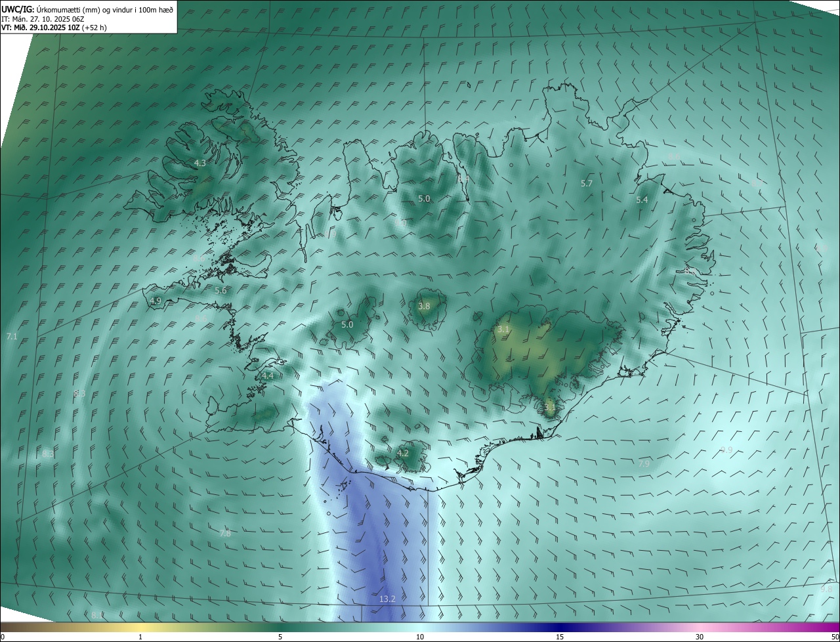Screen dimensions: 840x642
Task: Click the 5.6 value label on the map
Action: (x=220, y=290)
